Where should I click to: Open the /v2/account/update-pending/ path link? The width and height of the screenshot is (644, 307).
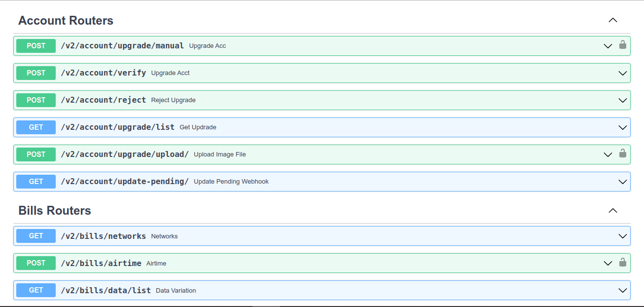[125, 182]
